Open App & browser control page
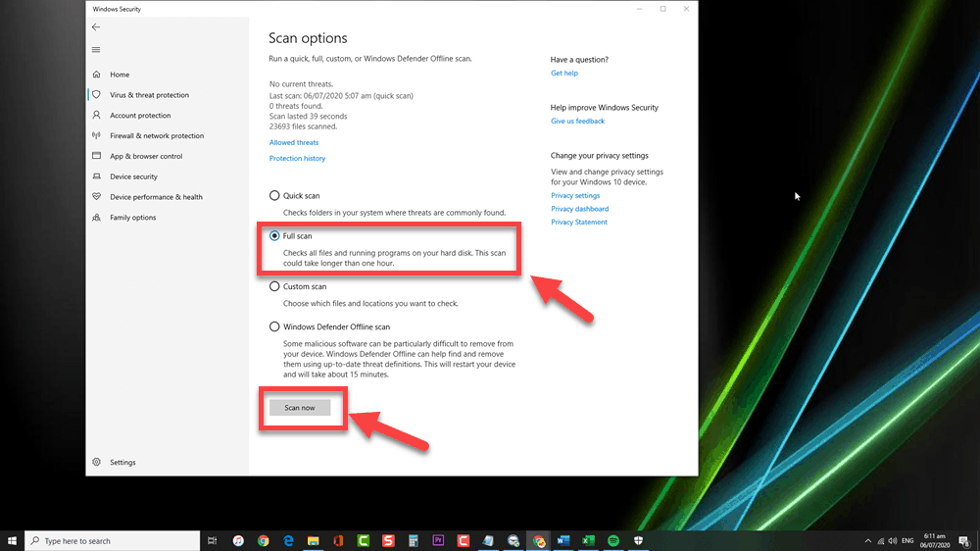980x551 pixels. point(146,156)
